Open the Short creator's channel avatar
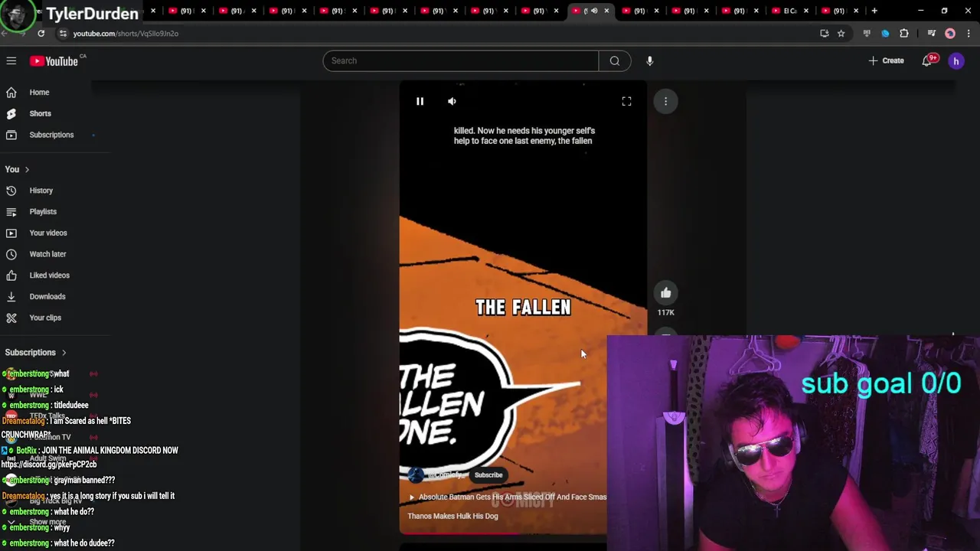 tap(416, 475)
